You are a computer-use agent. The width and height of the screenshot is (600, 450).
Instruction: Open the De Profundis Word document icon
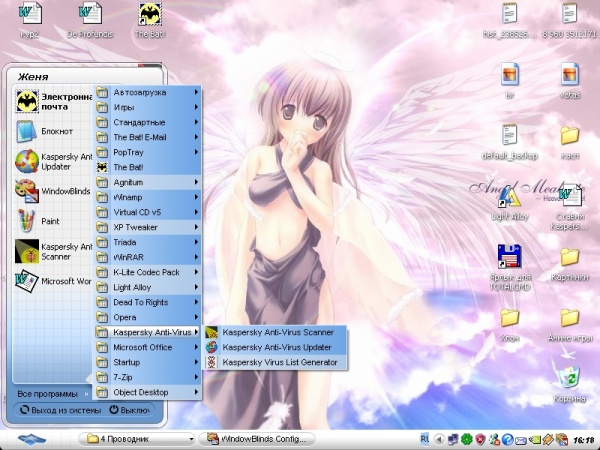[x=90, y=13]
